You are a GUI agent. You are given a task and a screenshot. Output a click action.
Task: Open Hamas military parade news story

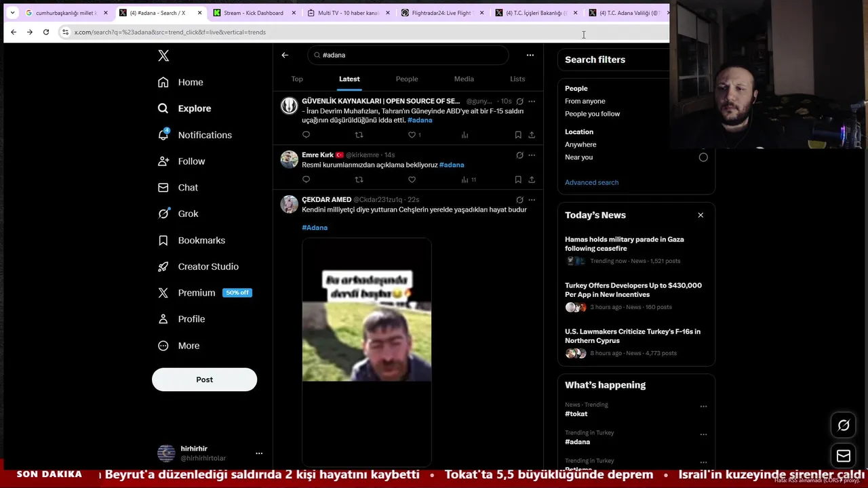[636, 249]
